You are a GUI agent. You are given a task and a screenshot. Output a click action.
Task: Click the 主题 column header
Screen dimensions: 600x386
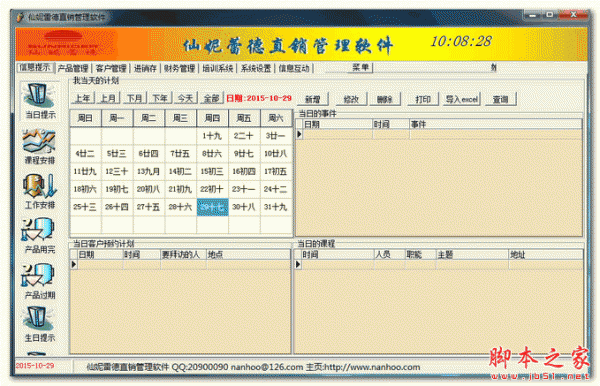click(472, 254)
